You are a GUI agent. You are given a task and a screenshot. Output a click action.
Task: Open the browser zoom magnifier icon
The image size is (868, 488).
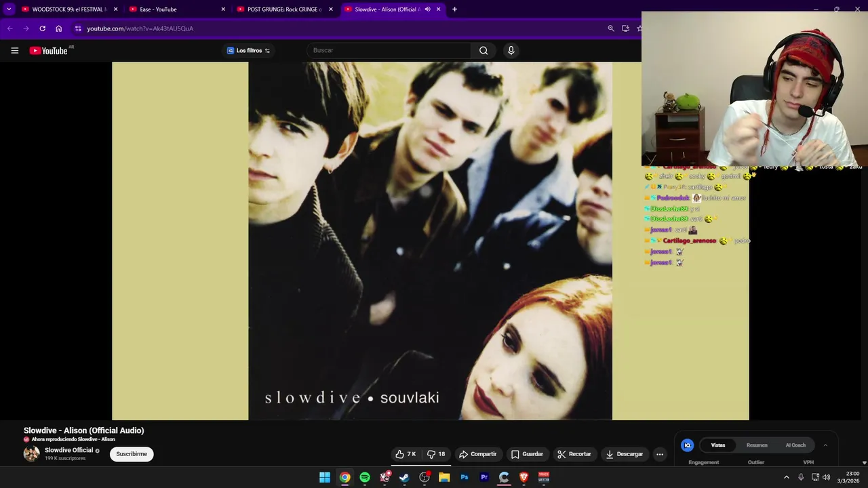click(610, 28)
